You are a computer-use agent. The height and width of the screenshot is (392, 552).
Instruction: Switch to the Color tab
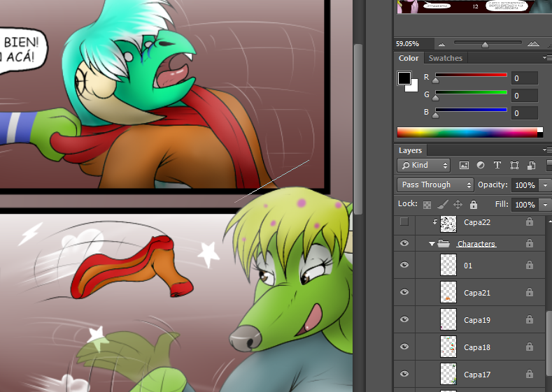409,58
